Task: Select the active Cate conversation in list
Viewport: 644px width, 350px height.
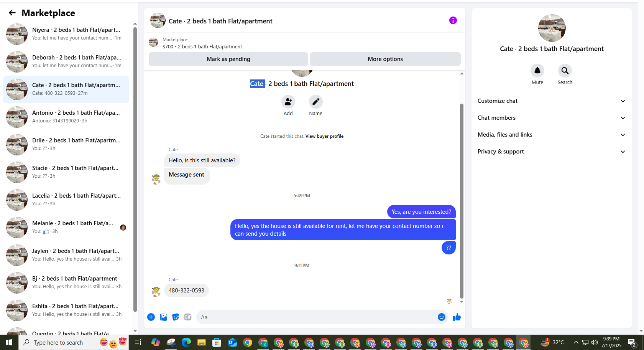Action: (66, 89)
